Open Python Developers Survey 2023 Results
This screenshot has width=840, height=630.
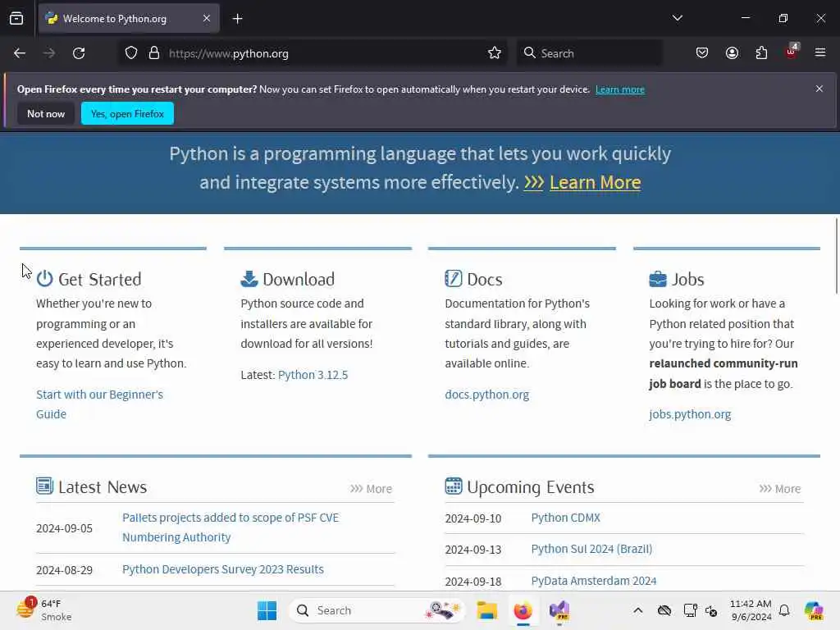coord(223,569)
